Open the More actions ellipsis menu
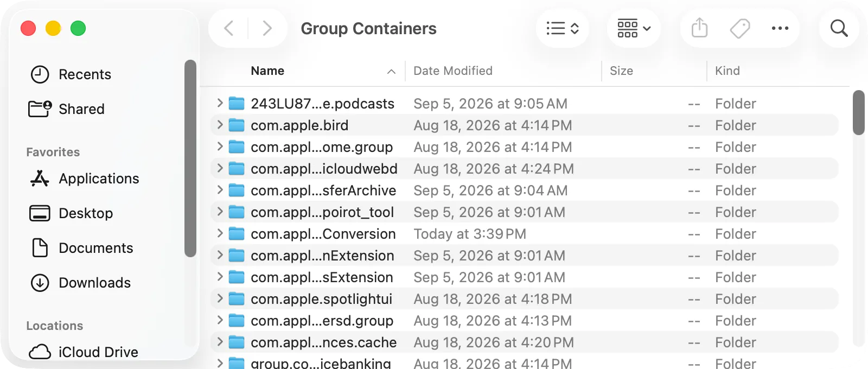Viewport: 868px width, 369px height. [780, 28]
